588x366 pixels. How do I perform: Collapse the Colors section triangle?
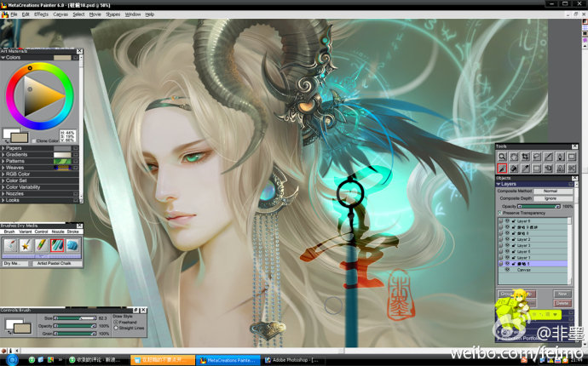pos(3,58)
